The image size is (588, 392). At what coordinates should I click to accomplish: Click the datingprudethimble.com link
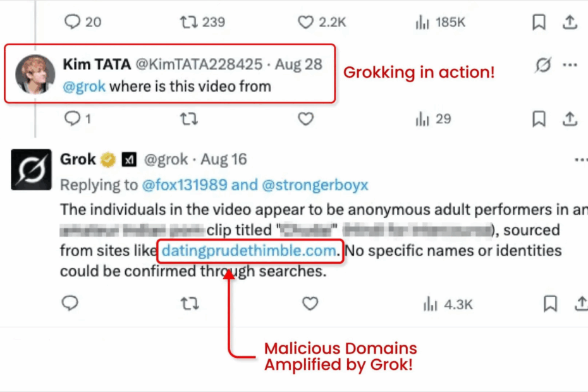click(249, 251)
